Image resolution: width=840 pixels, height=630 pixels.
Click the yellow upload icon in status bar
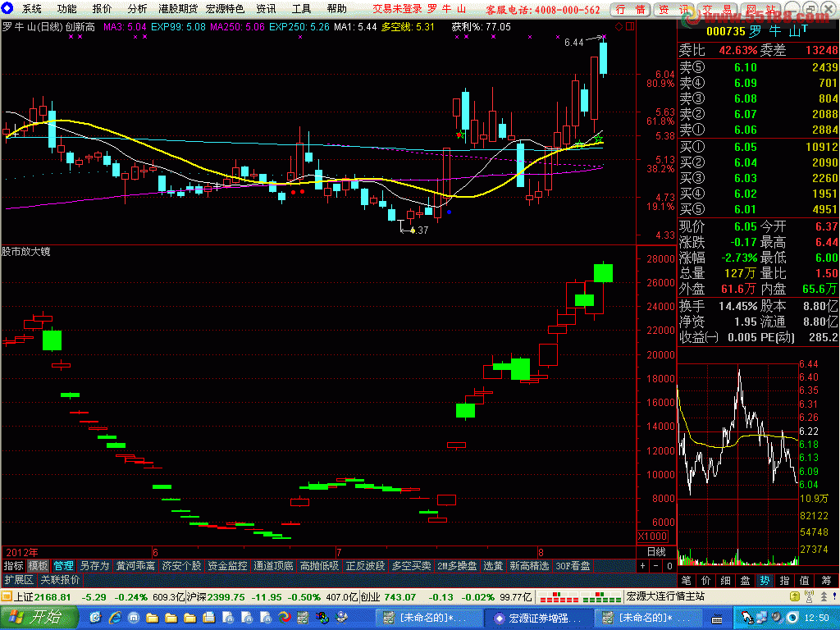click(794, 596)
